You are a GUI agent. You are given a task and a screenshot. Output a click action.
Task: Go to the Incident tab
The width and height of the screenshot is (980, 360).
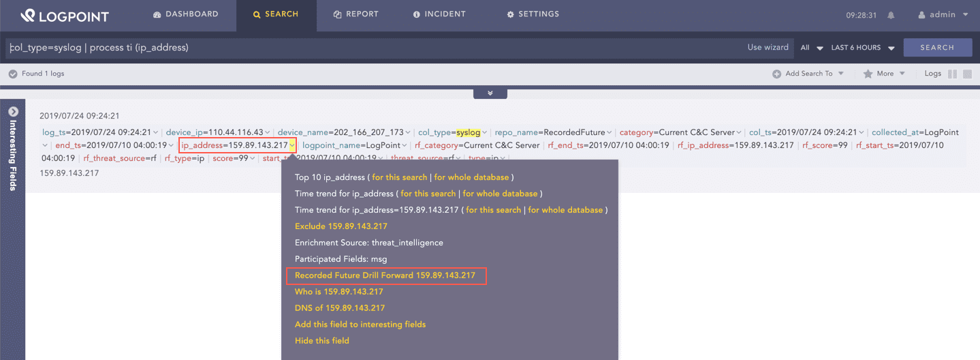coord(439,14)
